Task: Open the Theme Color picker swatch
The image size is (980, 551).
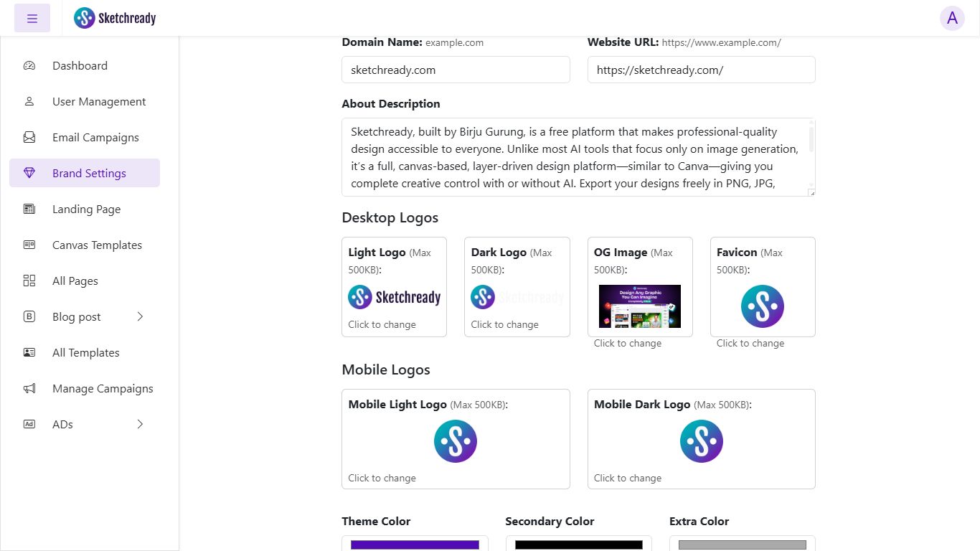Action: pyautogui.click(x=415, y=545)
